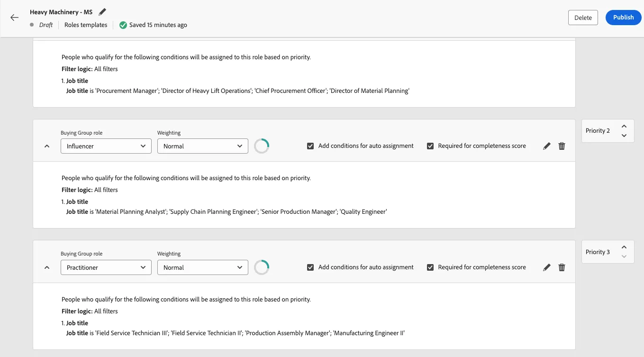Delete the Practitioner role with trash icon
The height and width of the screenshot is (357, 644).
coord(562,267)
